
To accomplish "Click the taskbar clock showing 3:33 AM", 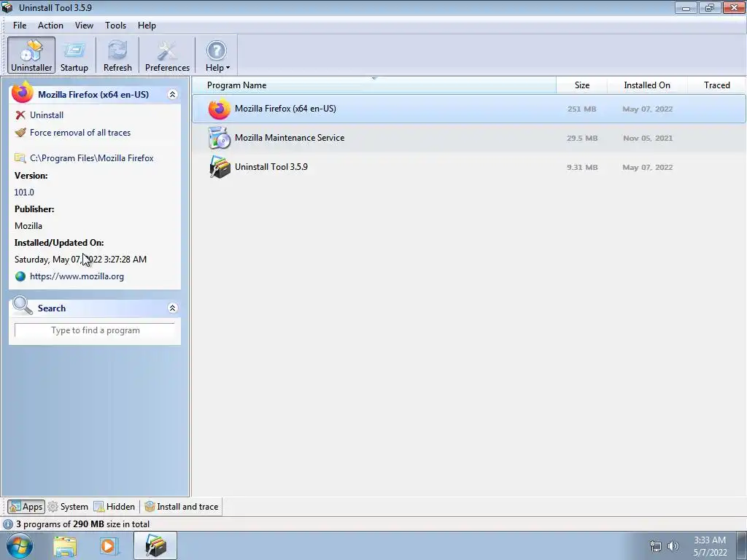I will (710, 546).
